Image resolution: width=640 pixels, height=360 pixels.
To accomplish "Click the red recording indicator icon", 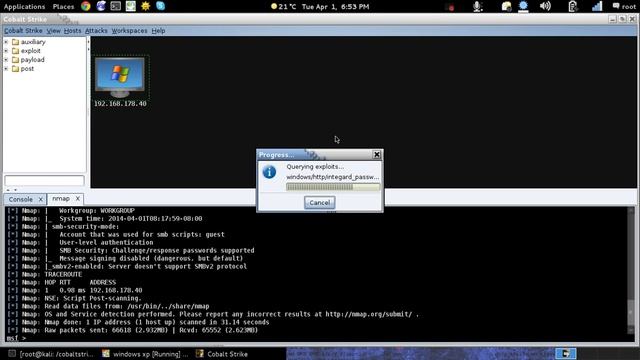I will coord(451,7).
